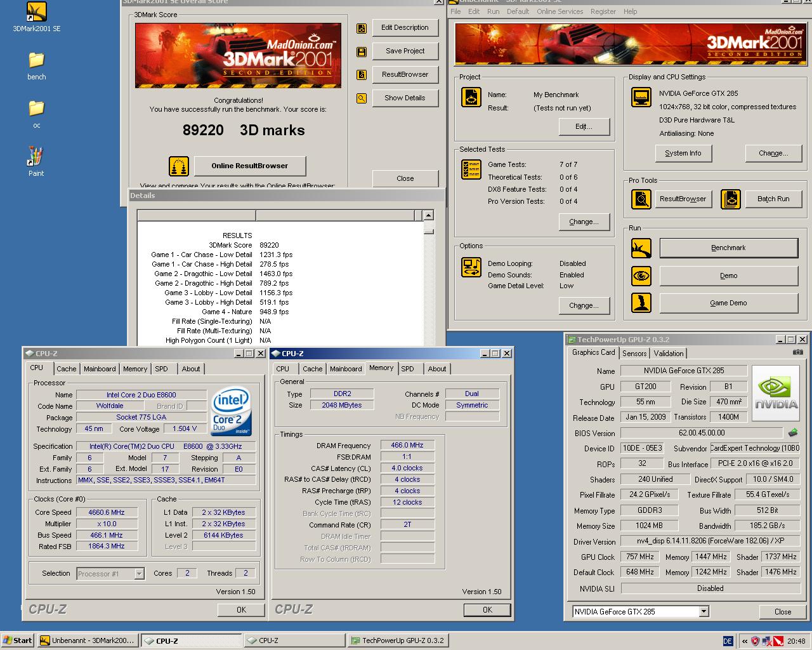Open the Run menu in 3DMark2001
The image size is (812, 650).
(x=493, y=11)
